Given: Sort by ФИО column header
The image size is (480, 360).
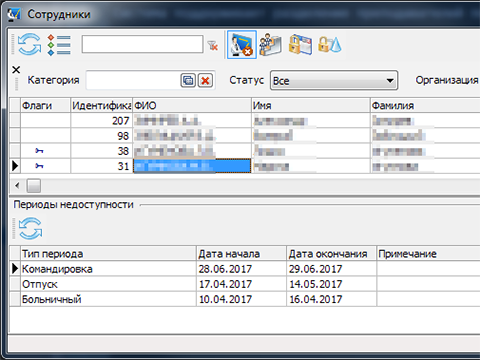Looking at the screenshot, I should click(192, 106).
